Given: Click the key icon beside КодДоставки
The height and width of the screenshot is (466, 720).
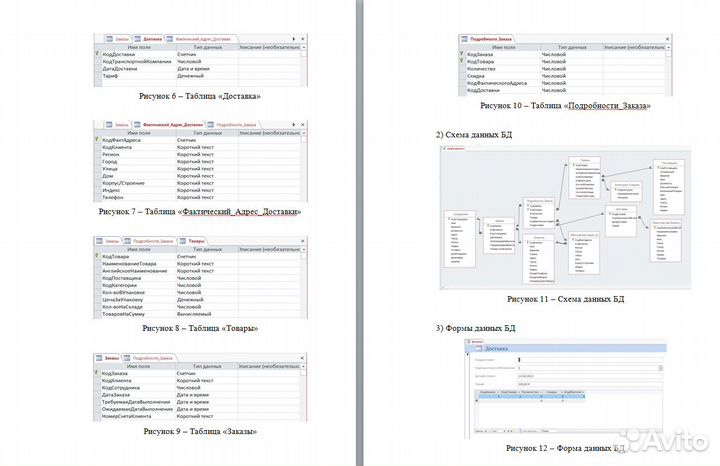Looking at the screenshot, I should [x=96, y=54].
